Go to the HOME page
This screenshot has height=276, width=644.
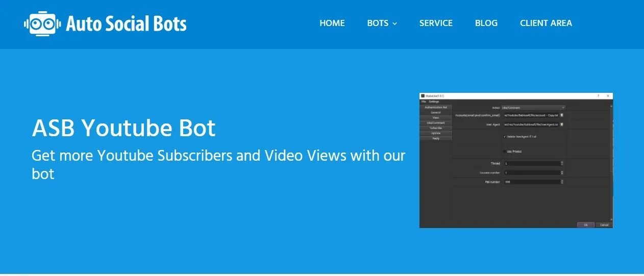332,23
